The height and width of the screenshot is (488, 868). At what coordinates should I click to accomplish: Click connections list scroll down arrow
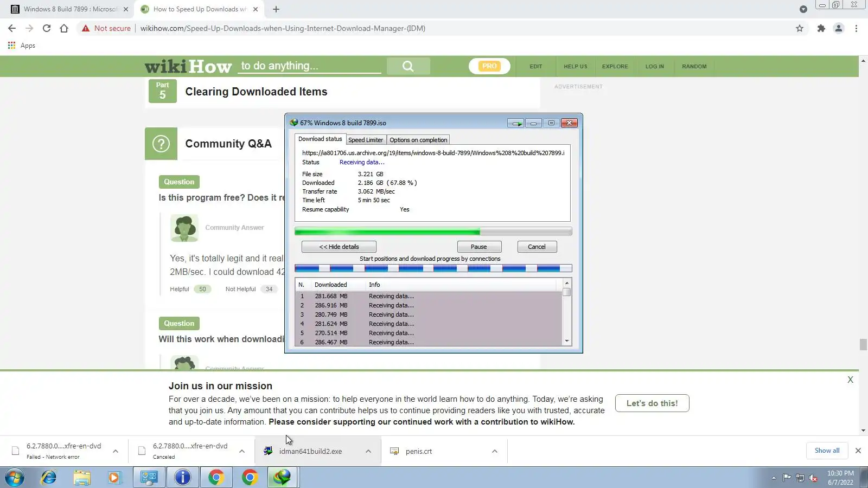pos(567,341)
